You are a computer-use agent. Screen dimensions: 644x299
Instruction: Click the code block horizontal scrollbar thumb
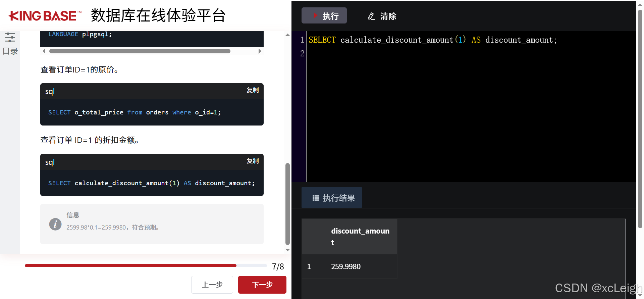point(140,51)
